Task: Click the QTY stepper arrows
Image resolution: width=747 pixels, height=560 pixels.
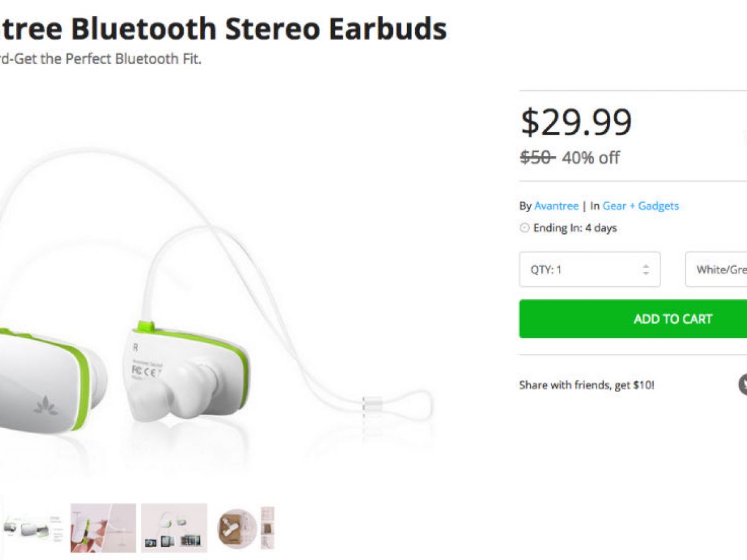Action: (646, 270)
